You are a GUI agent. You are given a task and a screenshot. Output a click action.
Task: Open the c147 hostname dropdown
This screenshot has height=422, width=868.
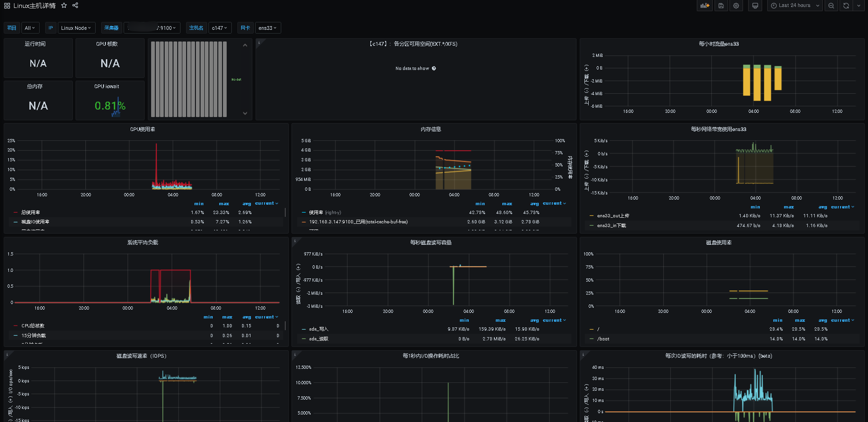coord(219,28)
